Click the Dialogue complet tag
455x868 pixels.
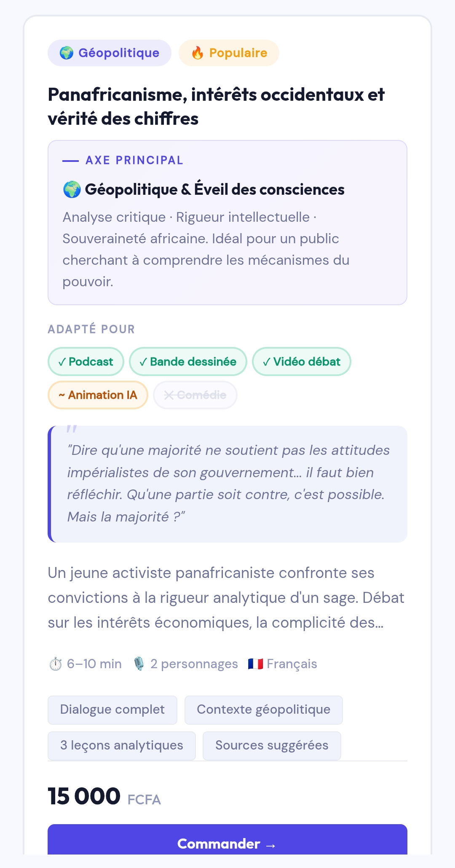pyautogui.click(x=112, y=710)
